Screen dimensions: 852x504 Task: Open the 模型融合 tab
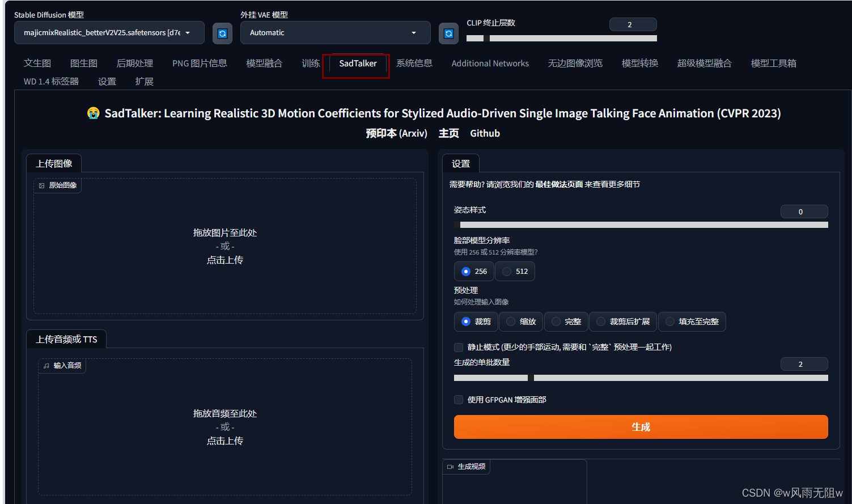(264, 63)
